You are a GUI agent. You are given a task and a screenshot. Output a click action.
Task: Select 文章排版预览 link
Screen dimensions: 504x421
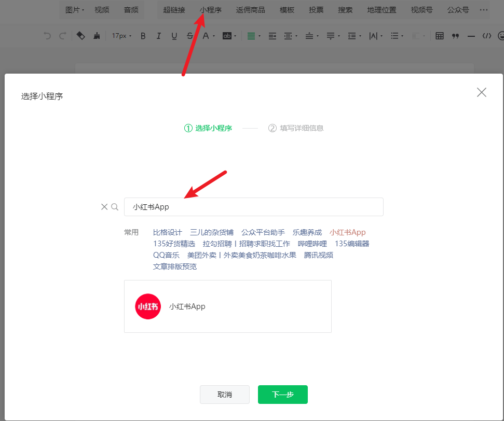point(174,266)
